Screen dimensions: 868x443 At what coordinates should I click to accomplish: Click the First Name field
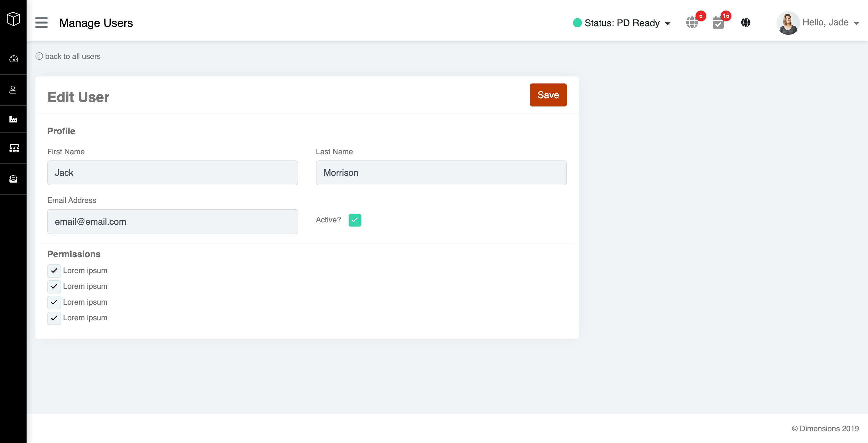click(172, 173)
